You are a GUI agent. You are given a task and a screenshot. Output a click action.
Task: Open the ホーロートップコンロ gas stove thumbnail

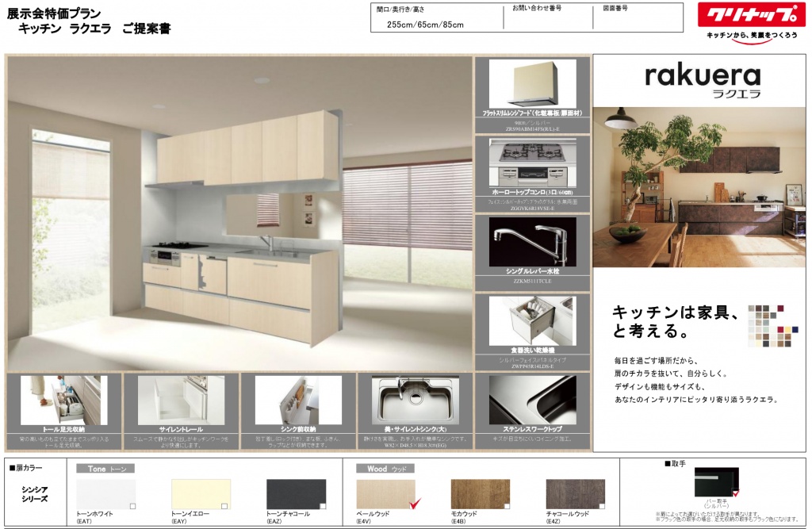click(532, 163)
